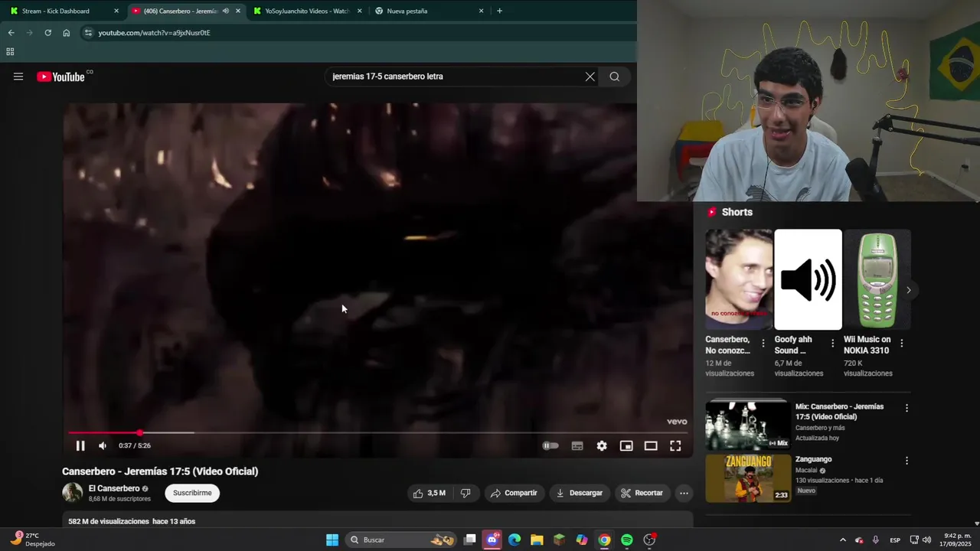Image resolution: width=980 pixels, height=551 pixels.
Task: Open the YouTube hamburger guide menu
Action: [x=18, y=77]
